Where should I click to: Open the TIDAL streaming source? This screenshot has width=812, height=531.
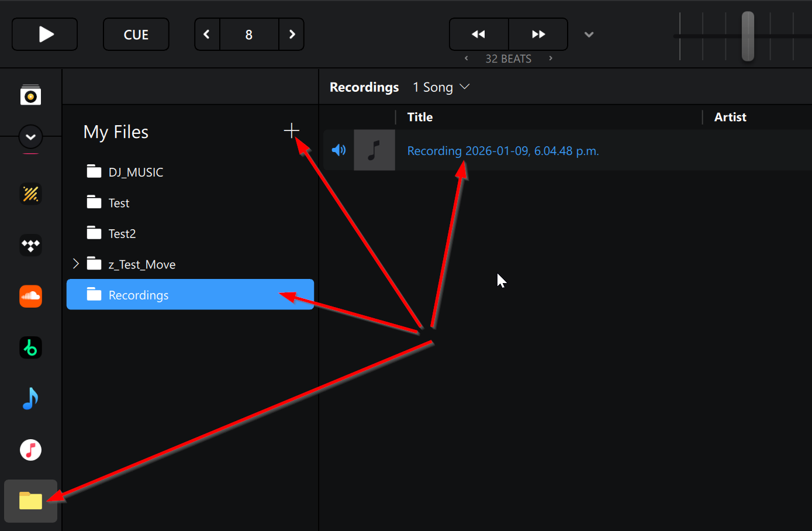tap(30, 245)
